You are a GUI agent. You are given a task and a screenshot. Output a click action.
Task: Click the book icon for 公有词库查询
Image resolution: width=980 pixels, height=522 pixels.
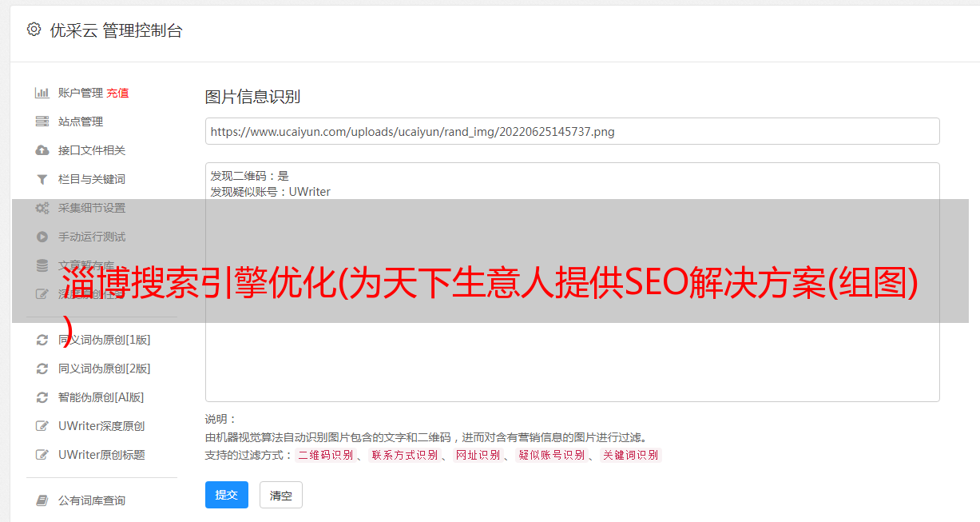pyautogui.click(x=42, y=500)
